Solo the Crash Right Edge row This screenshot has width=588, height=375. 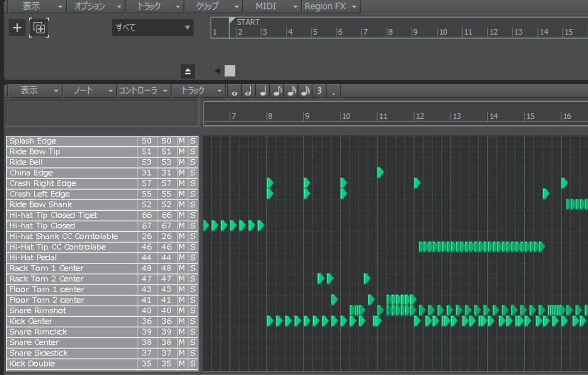[192, 183]
